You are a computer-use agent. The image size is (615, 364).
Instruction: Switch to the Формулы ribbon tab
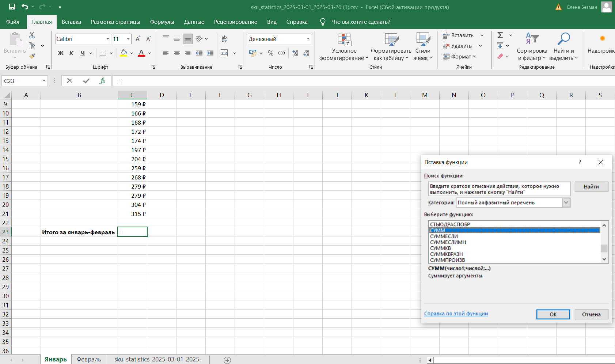point(162,22)
